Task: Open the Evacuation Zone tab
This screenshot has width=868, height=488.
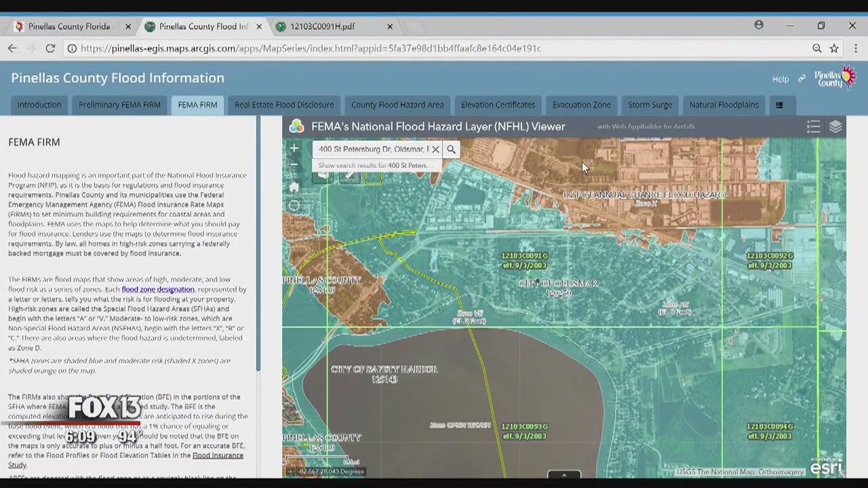Action: click(581, 105)
